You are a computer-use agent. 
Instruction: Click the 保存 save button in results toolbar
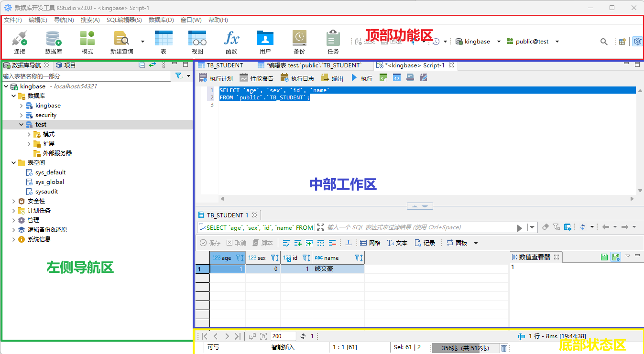coord(210,243)
